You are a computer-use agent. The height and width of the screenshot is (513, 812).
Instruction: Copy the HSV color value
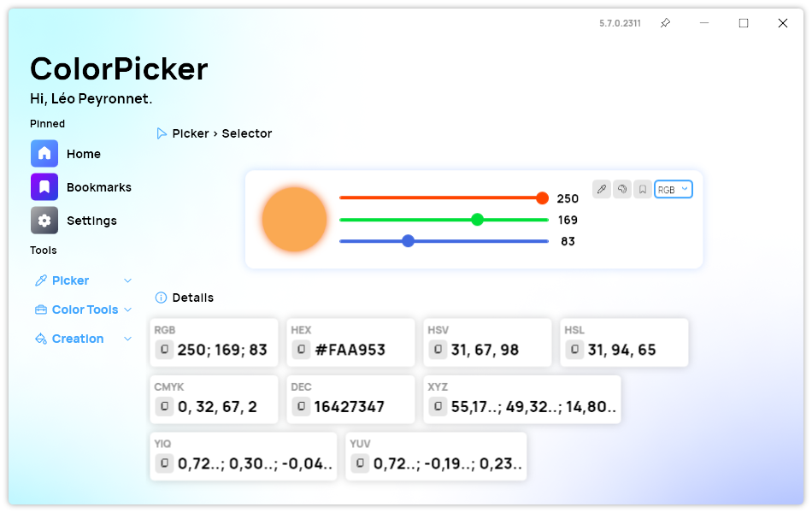(438, 350)
